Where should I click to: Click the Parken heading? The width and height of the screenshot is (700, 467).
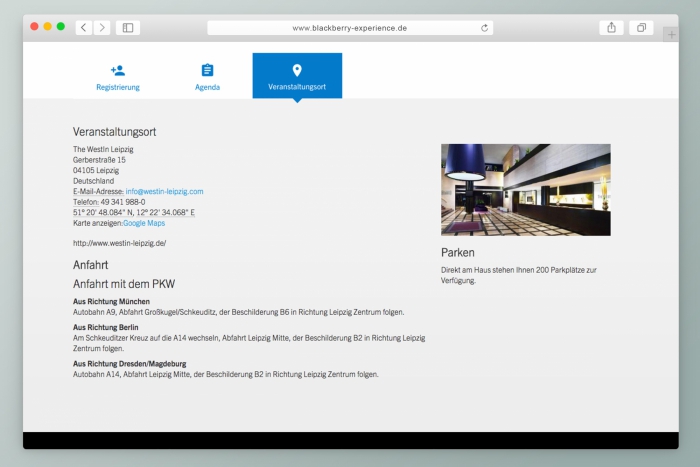pyautogui.click(x=458, y=253)
